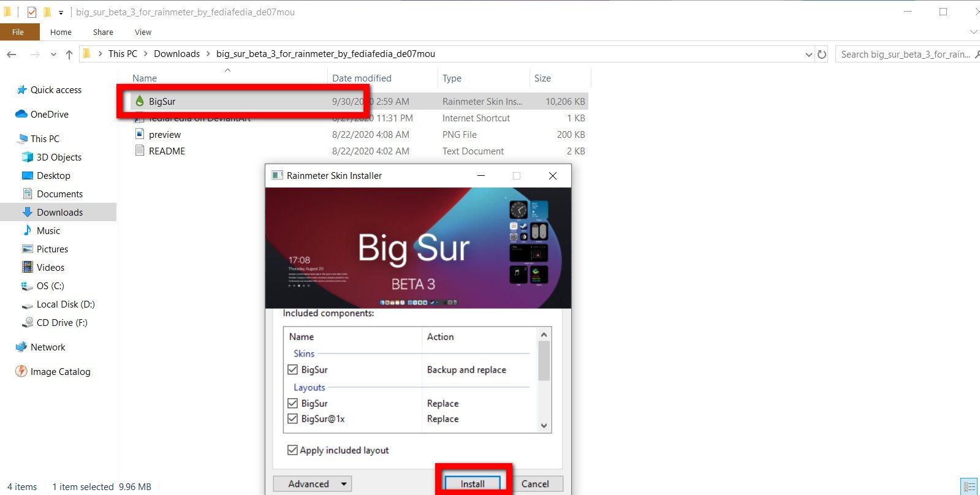This screenshot has width=980, height=495.
Task: Open Image Catalog icon in sidebar
Action: (21, 371)
